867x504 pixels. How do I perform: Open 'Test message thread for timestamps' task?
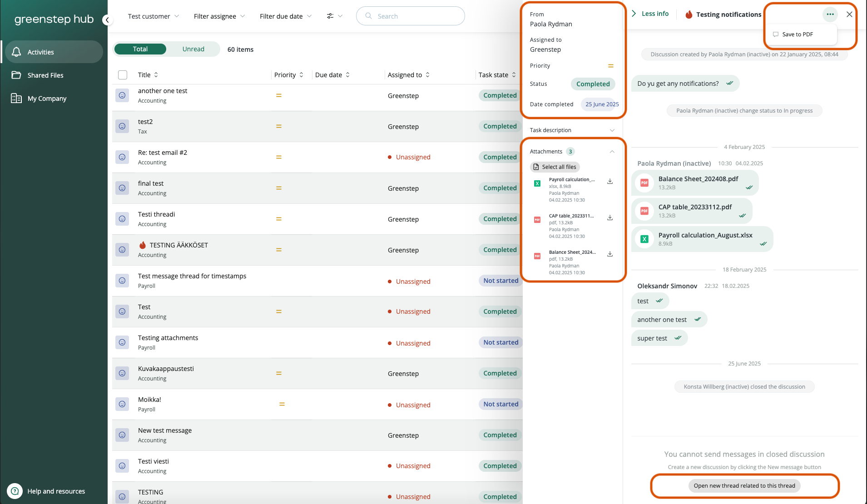192,276
